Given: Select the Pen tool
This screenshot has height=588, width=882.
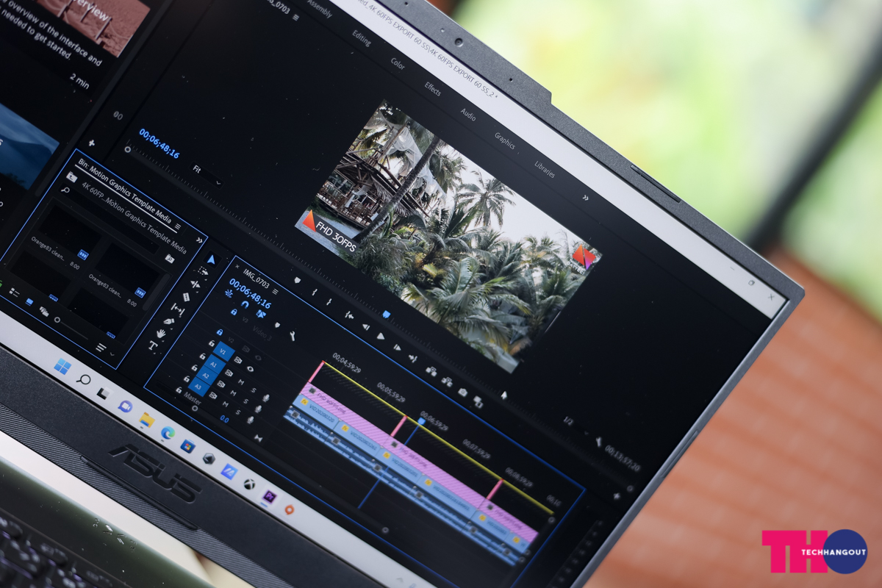Looking at the screenshot, I should (170, 321).
